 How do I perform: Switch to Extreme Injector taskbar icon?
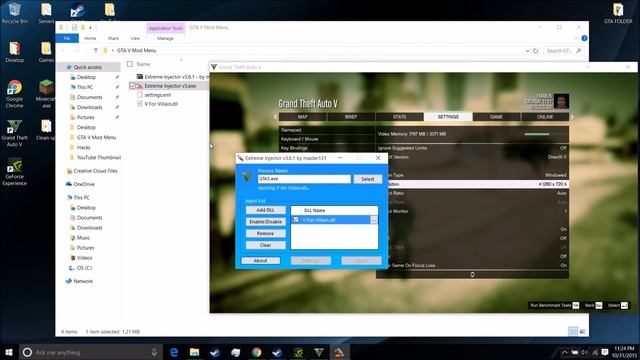click(x=339, y=352)
